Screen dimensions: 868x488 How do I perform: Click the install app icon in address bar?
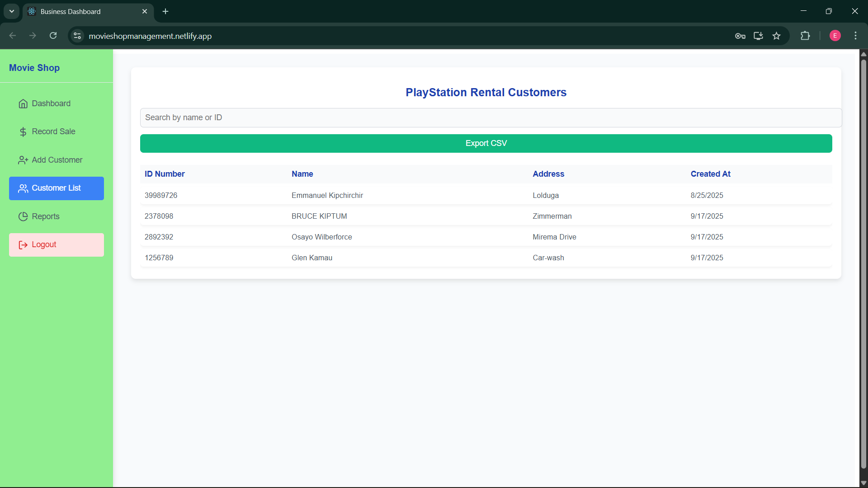[x=758, y=36]
